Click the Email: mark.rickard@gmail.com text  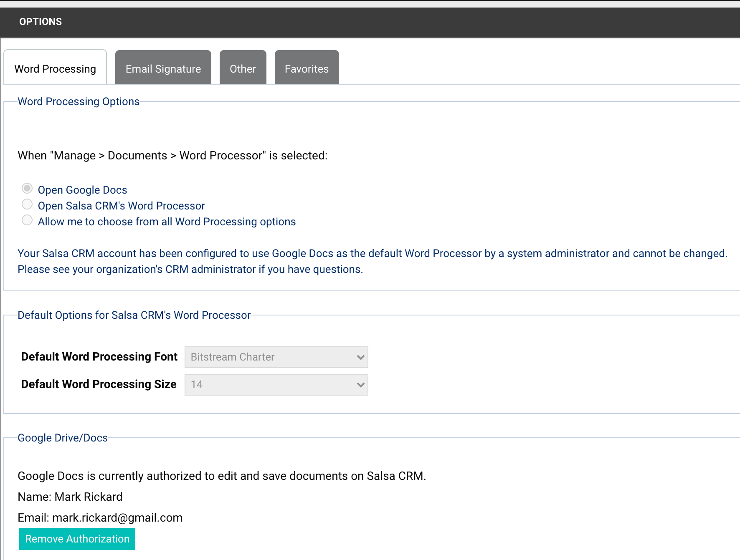(100, 518)
